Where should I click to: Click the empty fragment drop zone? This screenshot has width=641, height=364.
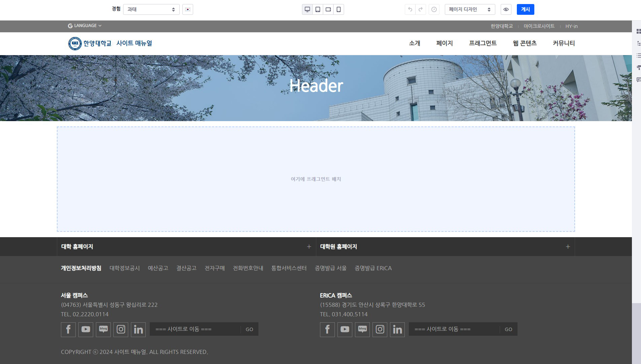coord(316,179)
